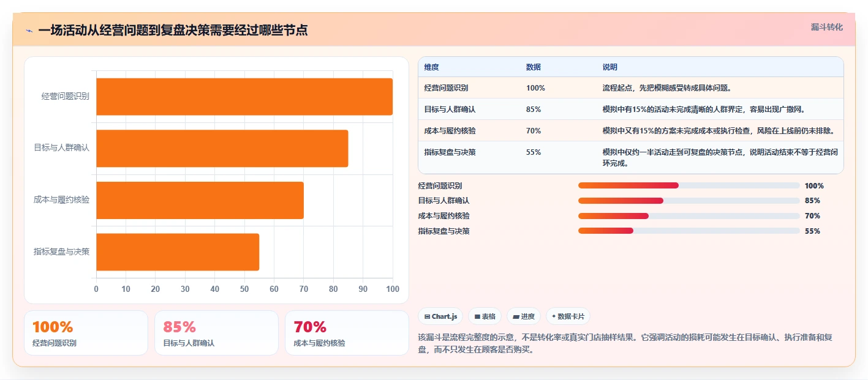Click the main title 一场活动从经营问题到复盘决策
The image size is (868, 380).
(x=173, y=30)
